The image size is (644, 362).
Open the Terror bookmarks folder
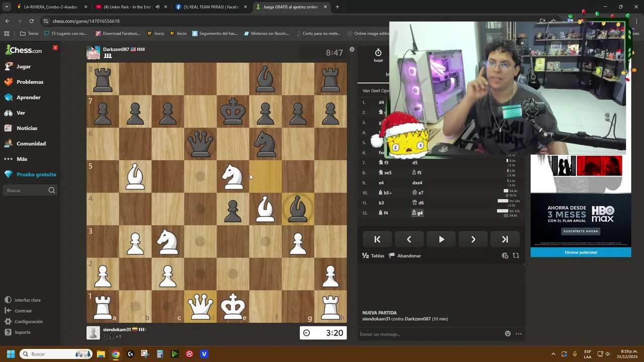pos(29,34)
